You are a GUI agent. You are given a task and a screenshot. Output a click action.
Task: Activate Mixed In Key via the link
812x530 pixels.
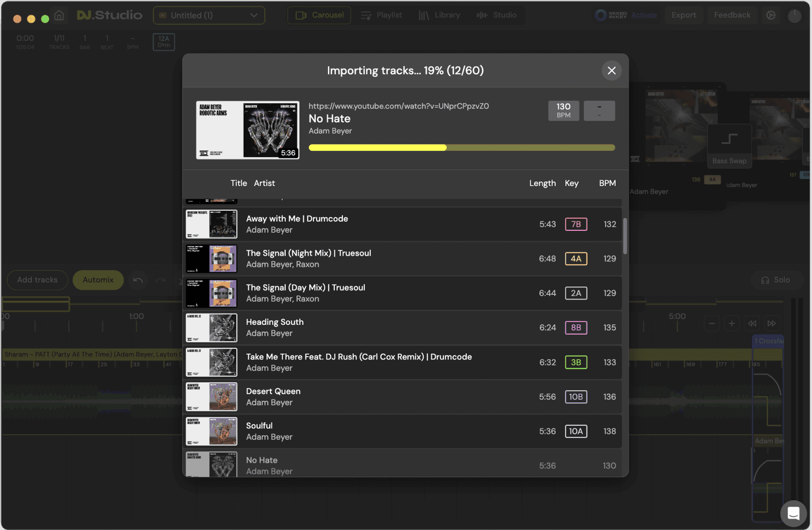(644, 15)
